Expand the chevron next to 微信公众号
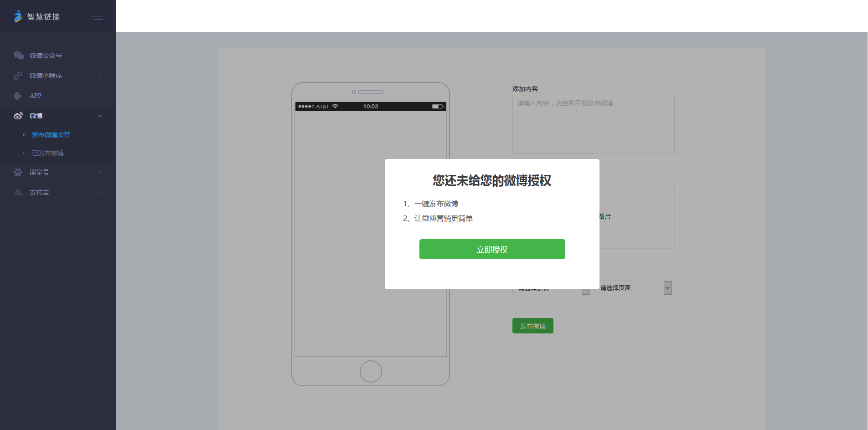 [100, 56]
